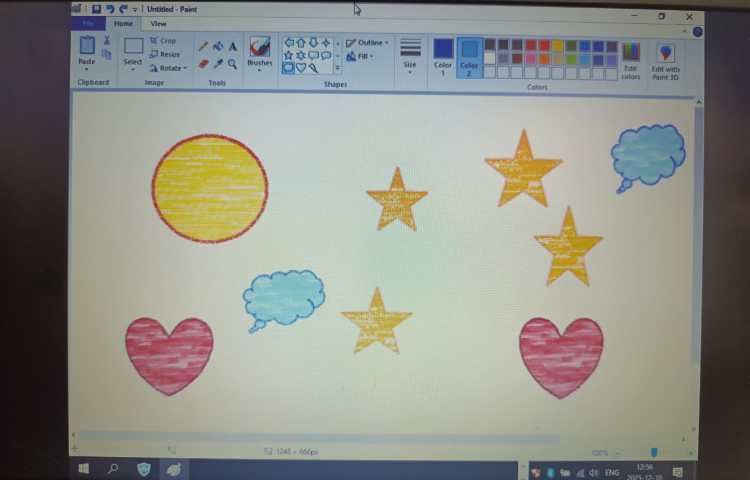Viewport: 750px width, 480px height.
Task: Choose the Text tool
Action: [x=233, y=46]
